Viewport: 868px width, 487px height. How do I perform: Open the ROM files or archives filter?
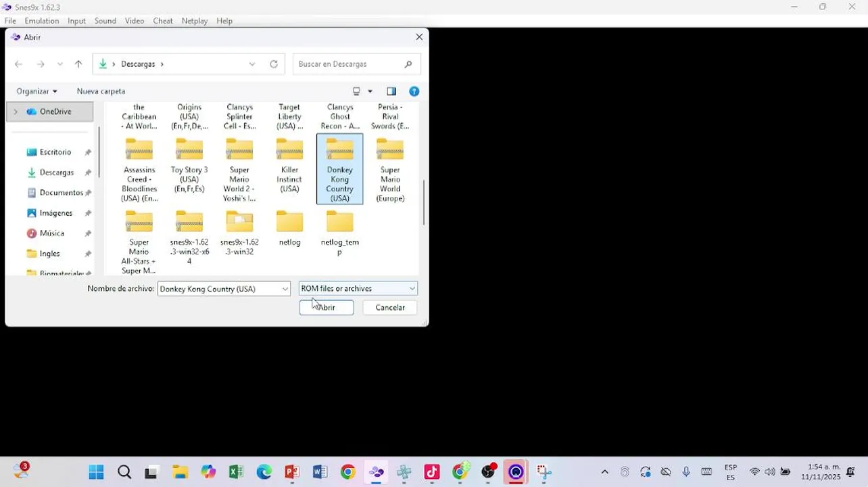click(358, 289)
